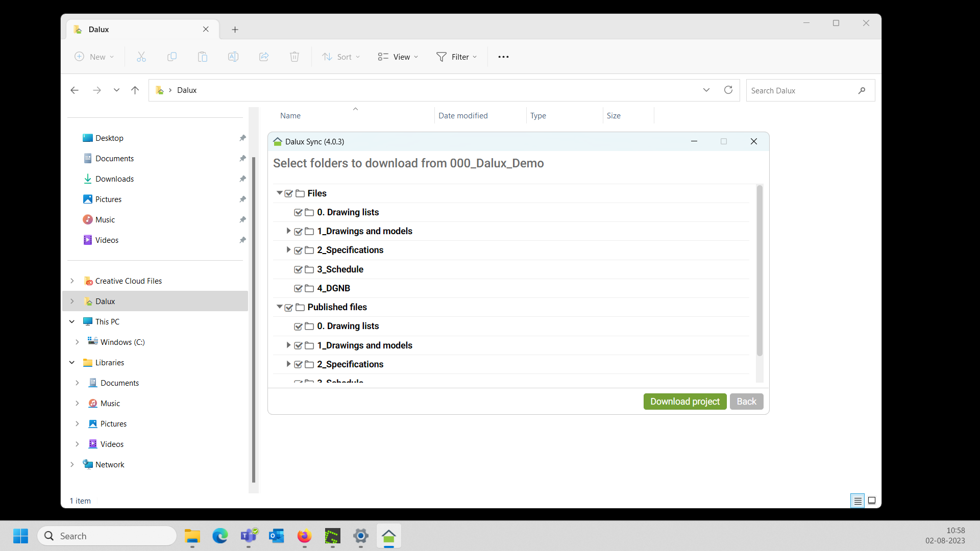Screen dimensions: 980x551
Task: Uncheck the 3_Schedule folder under Files
Action: point(299,269)
